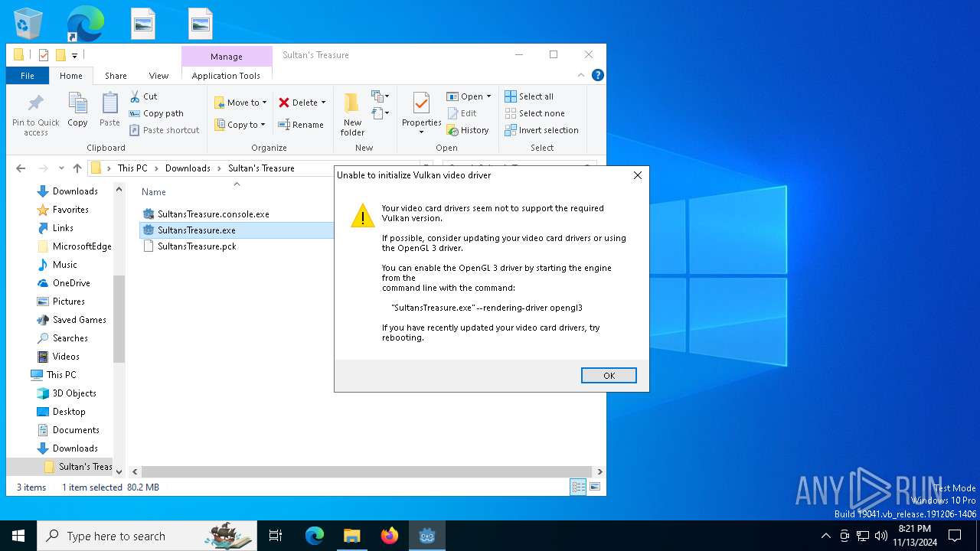
Task: Select Videos in navigation pane
Action: click(x=66, y=357)
